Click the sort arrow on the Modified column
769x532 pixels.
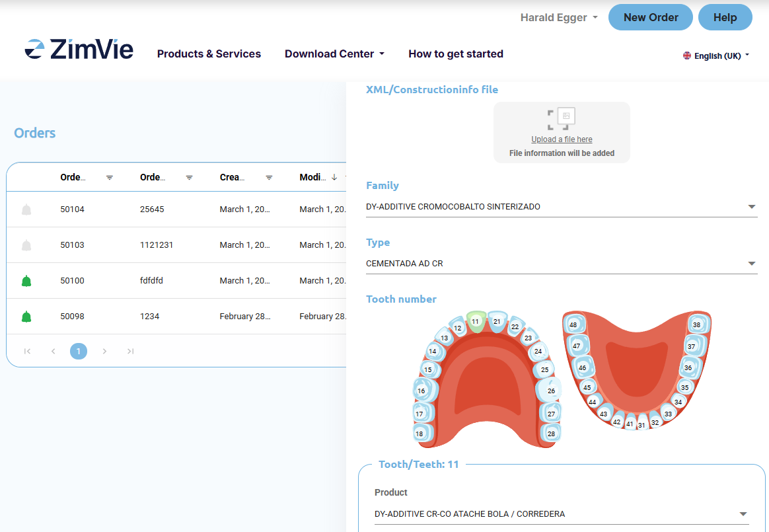coord(334,177)
